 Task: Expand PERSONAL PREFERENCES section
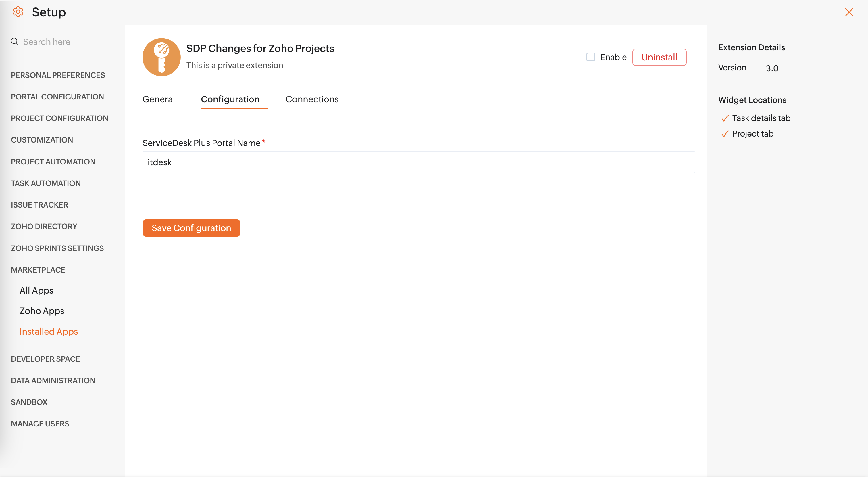point(58,75)
